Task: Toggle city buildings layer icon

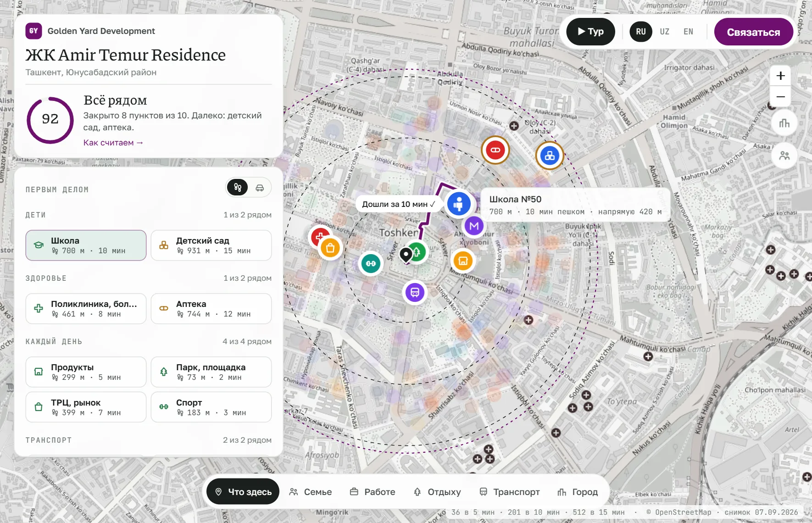Action: tap(784, 123)
